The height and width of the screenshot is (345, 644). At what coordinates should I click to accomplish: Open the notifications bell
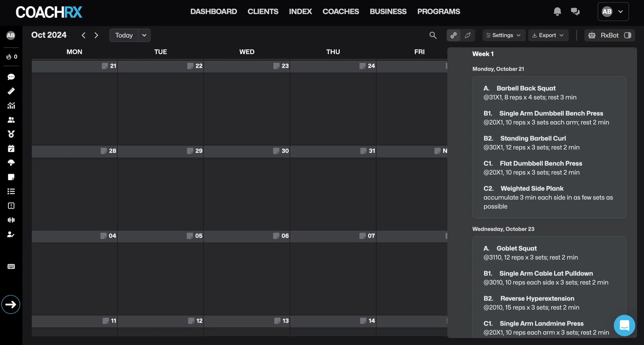coord(557,12)
